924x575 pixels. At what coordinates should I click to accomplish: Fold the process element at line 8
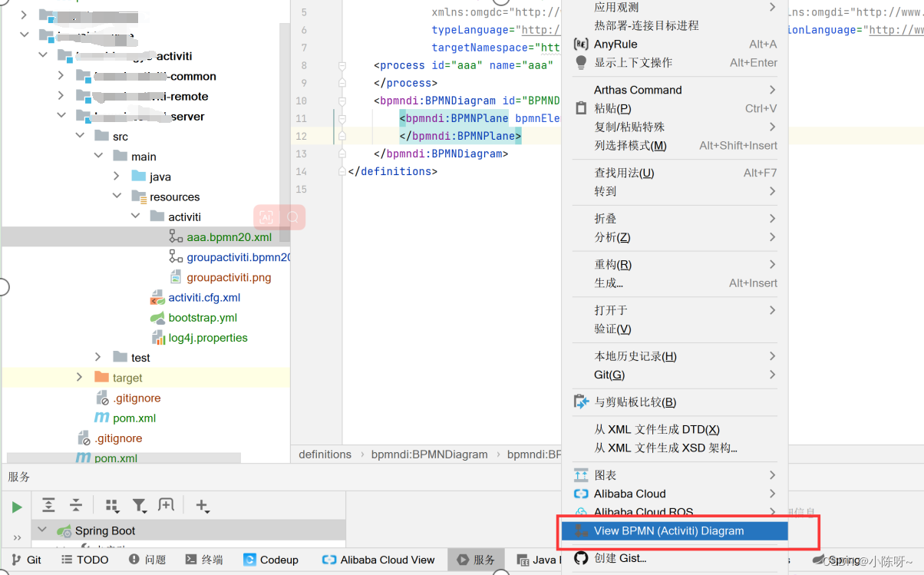pos(342,65)
